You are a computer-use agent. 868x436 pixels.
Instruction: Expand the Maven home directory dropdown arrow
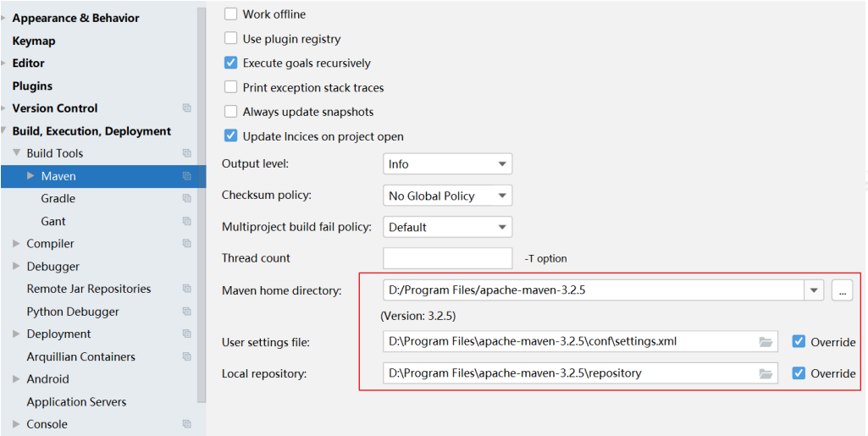pos(814,290)
